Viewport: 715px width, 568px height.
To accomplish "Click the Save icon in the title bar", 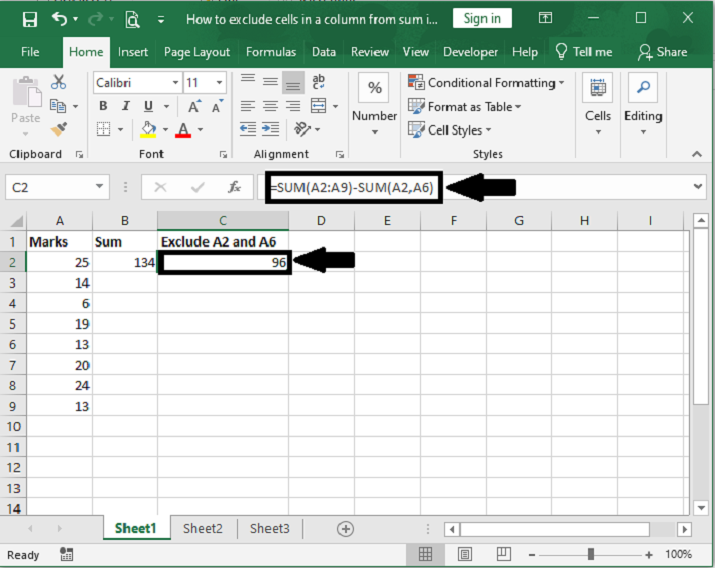I will click(30, 19).
